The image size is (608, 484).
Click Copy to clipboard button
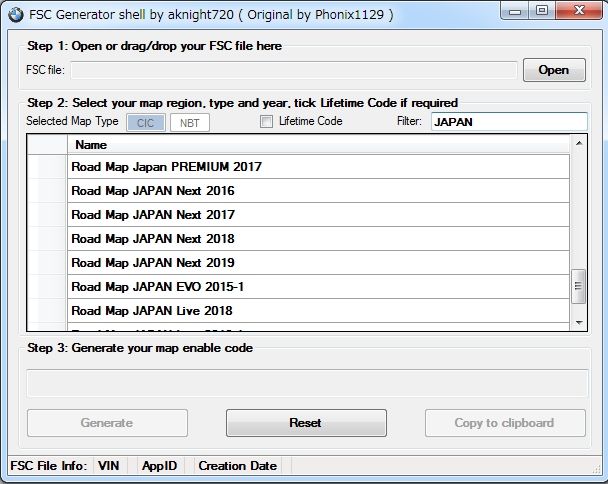click(x=505, y=423)
